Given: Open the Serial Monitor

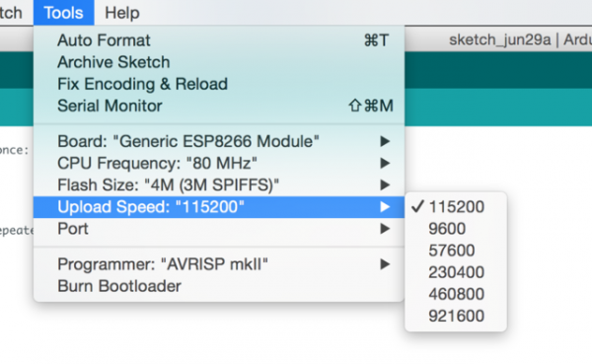Looking at the screenshot, I should coord(219,107).
